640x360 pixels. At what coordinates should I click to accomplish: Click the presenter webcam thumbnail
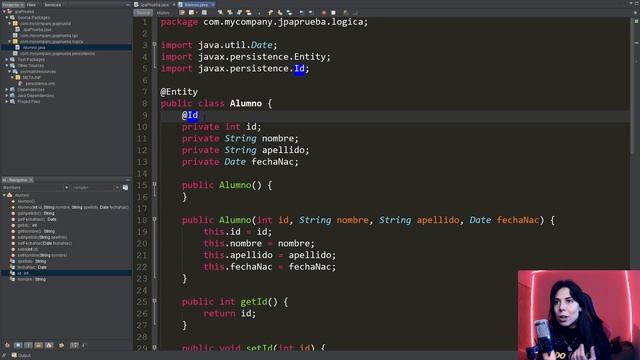pos(579,315)
